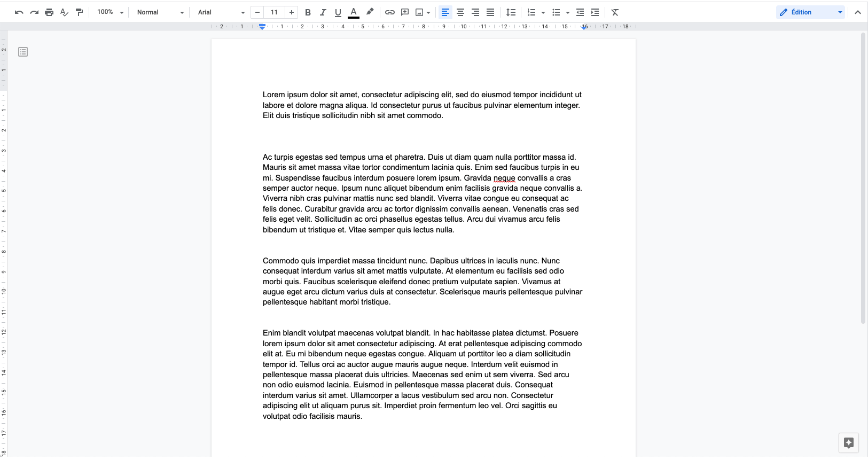
Task: Clear text formatting
Action: [x=615, y=12]
